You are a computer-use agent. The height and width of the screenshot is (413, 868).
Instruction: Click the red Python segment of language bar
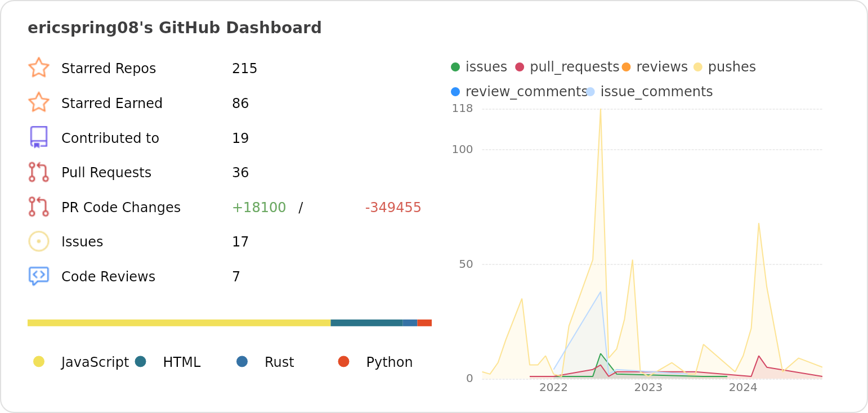(x=424, y=323)
